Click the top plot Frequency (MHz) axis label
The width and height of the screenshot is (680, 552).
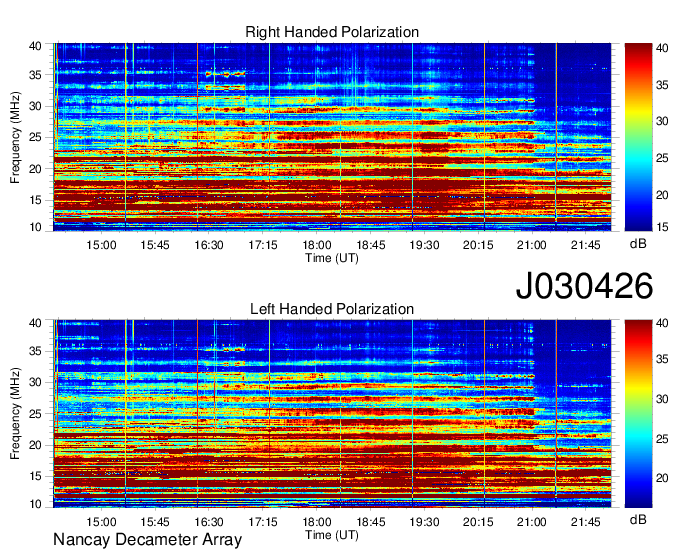(x=15, y=137)
